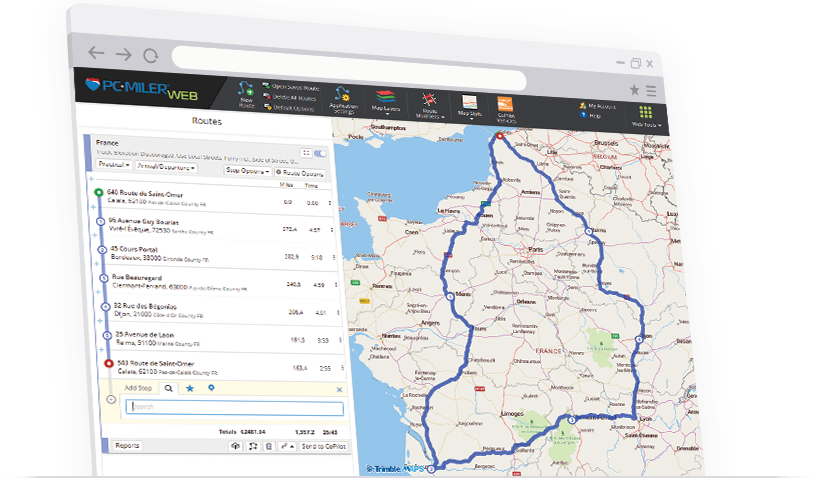Screen dimensions: 823x488
Task: Click the red destination stop marker in the list
Action: pos(109,363)
